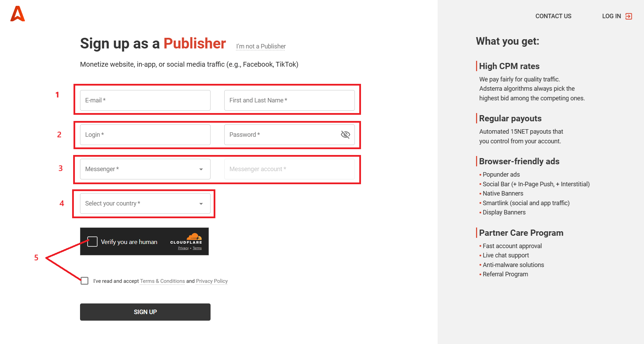Open the Terms & Conditions link

tap(162, 281)
